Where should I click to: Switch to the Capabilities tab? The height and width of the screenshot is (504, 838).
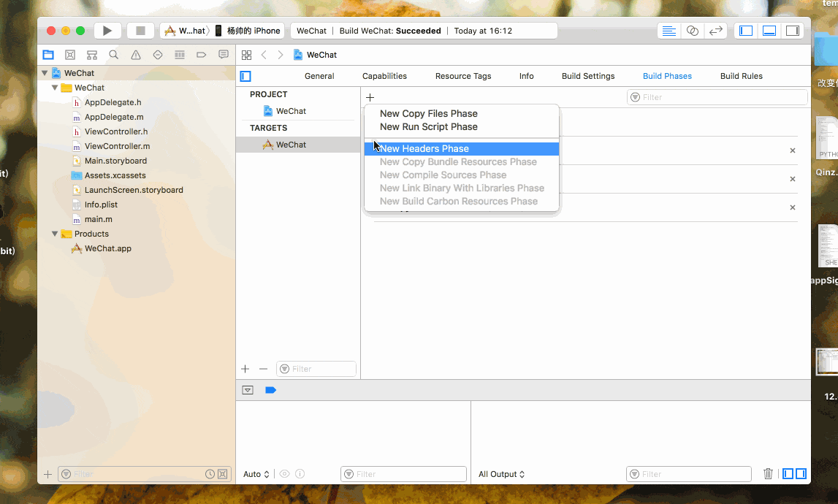pos(384,76)
